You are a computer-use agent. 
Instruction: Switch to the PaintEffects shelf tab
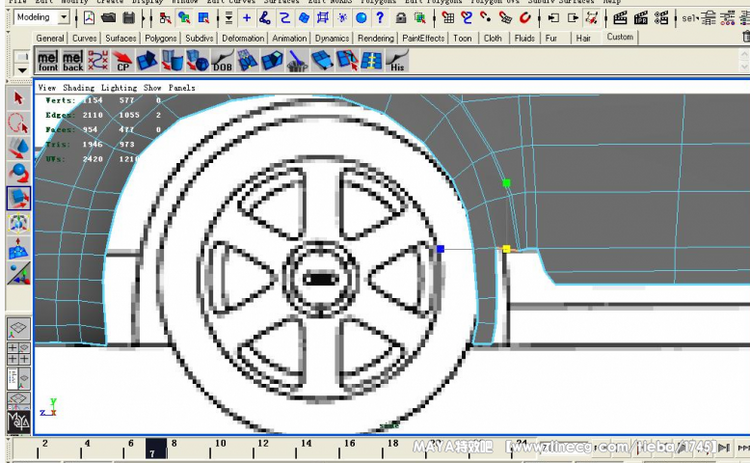[423, 38]
